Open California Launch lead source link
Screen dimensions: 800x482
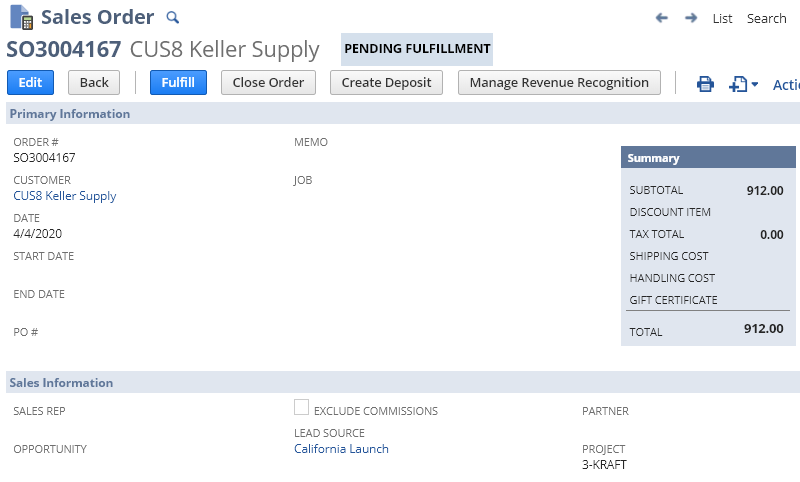point(341,449)
